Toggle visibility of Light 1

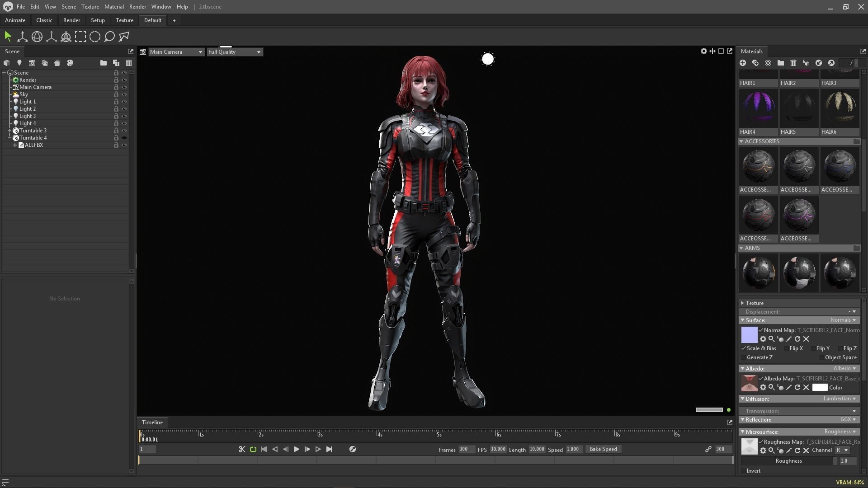(124, 102)
